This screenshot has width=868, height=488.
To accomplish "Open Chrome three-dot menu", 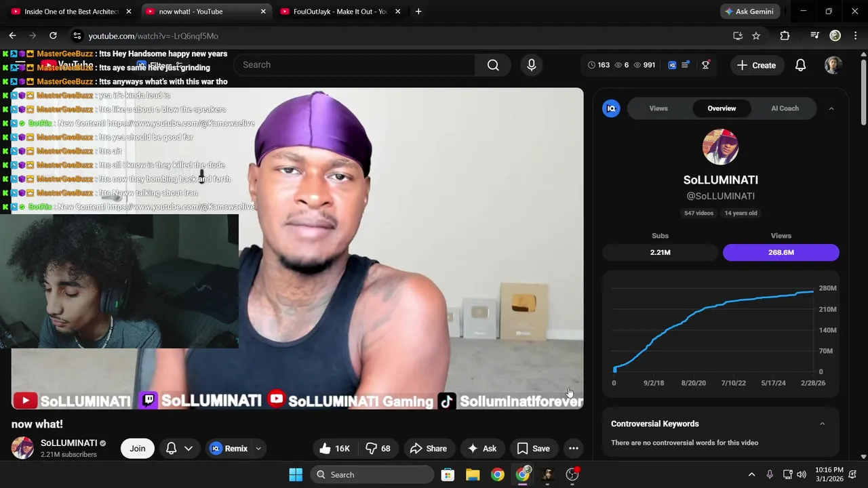I will point(855,36).
